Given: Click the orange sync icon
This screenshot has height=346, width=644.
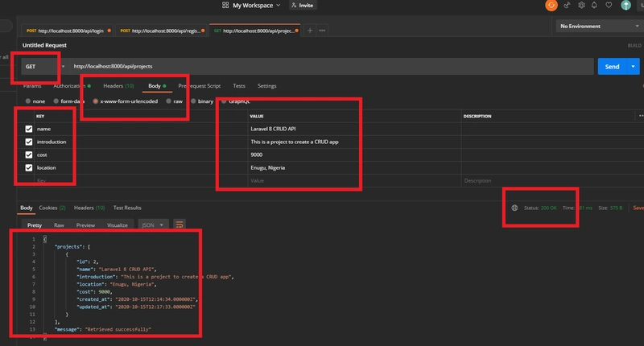Looking at the screenshot, I should pyautogui.click(x=551, y=6).
